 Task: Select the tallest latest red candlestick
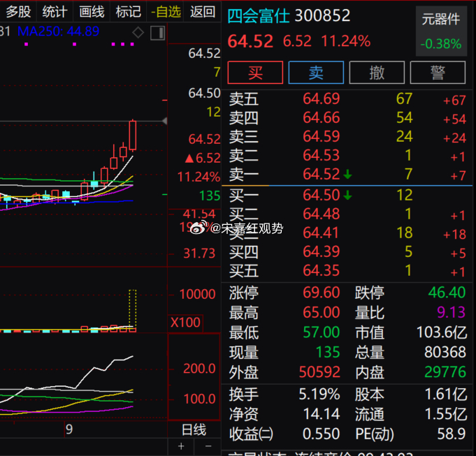133,135
